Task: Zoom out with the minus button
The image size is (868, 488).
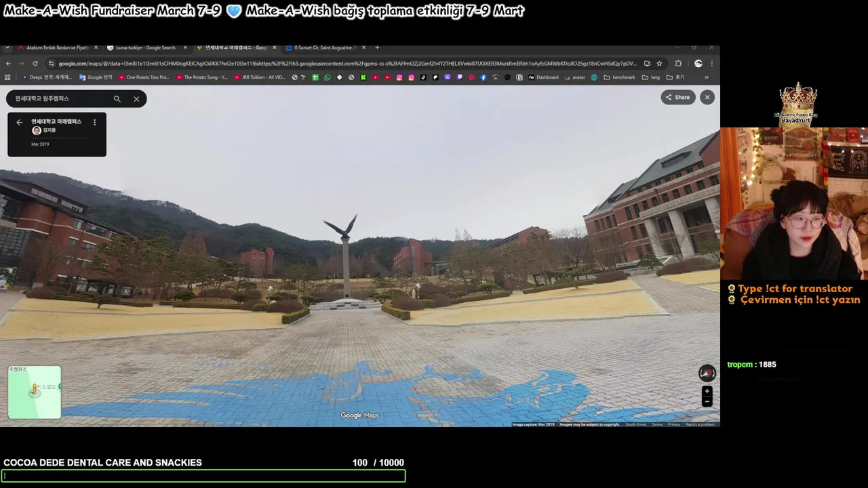Action: (707, 401)
